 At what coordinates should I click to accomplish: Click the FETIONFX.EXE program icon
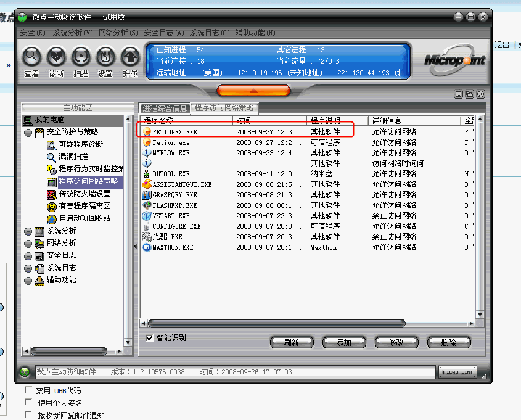tap(147, 132)
